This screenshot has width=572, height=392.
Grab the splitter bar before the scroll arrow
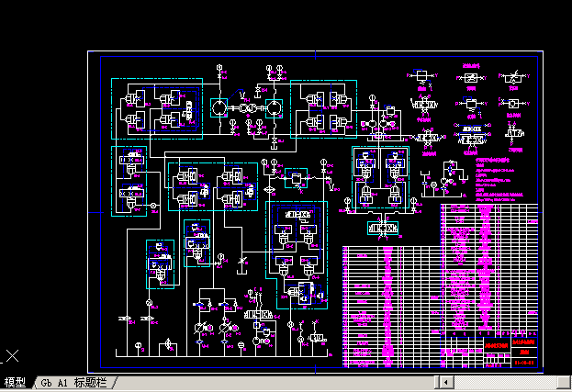[x=437, y=383]
